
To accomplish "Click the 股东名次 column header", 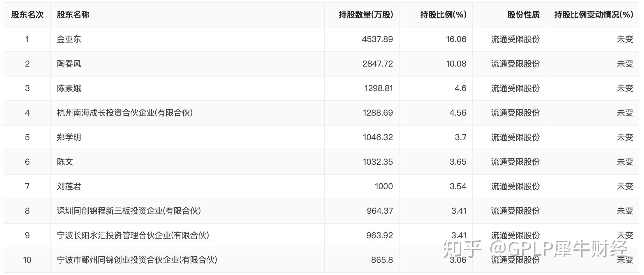I will pos(27,15).
